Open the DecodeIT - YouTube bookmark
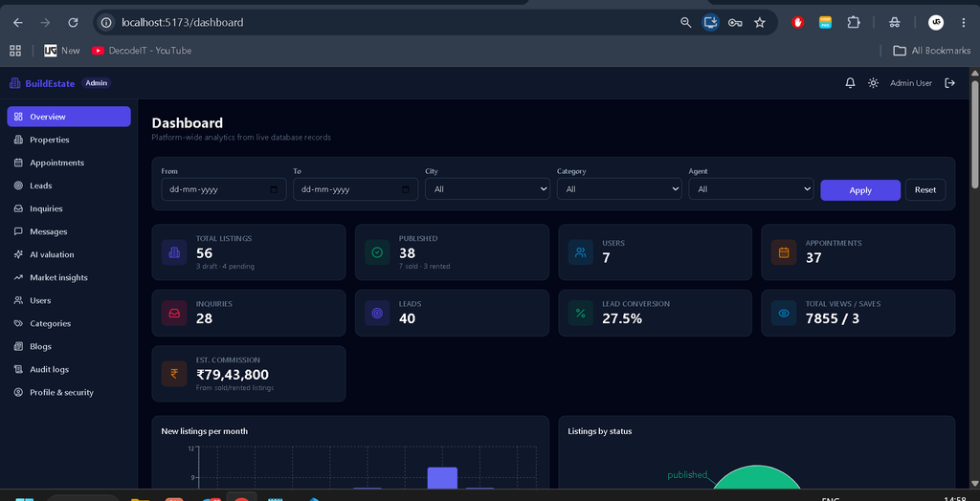Viewport: 980px width, 501px height. point(142,51)
